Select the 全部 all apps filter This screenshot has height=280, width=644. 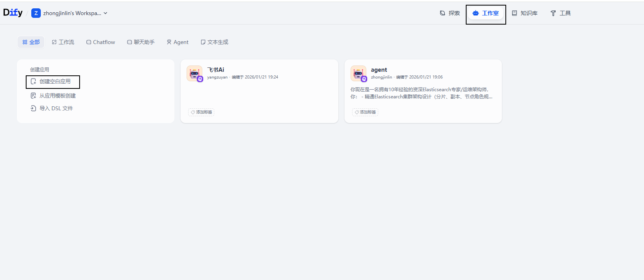pyautogui.click(x=31, y=42)
